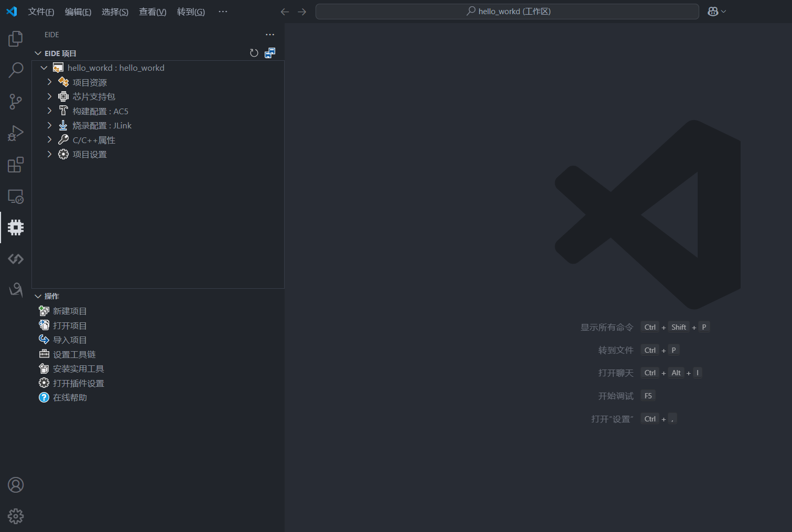Click the 安装实用工具 action label

pyautogui.click(x=79, y=369)
